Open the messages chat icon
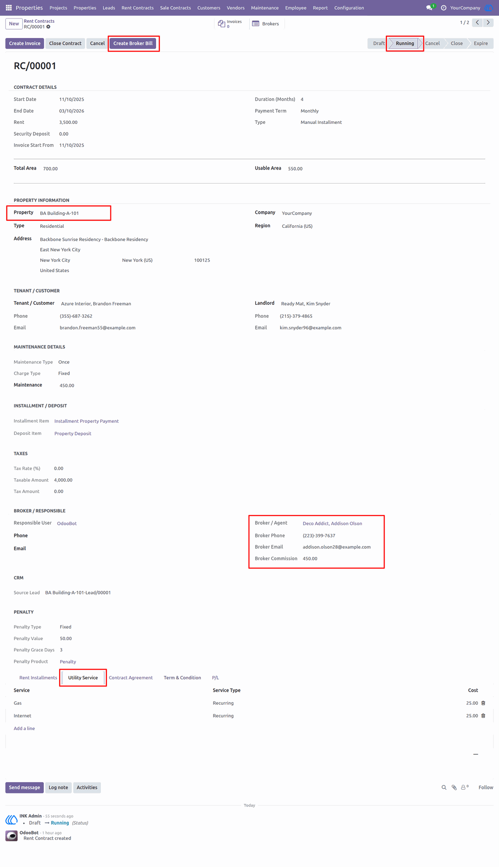 [x=429, y=8]
